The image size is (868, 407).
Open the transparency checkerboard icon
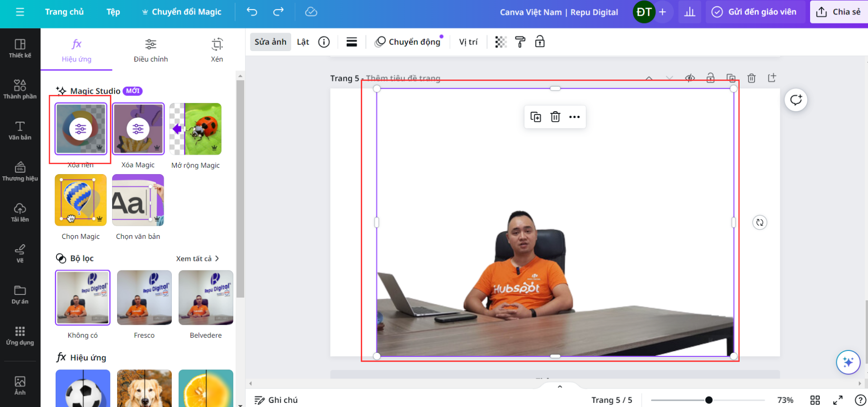coord(500,42)
